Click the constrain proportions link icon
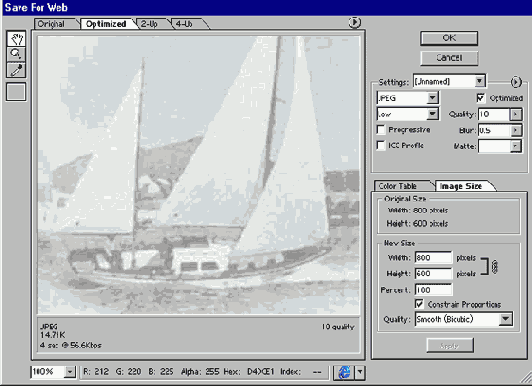 click(495, 267)
